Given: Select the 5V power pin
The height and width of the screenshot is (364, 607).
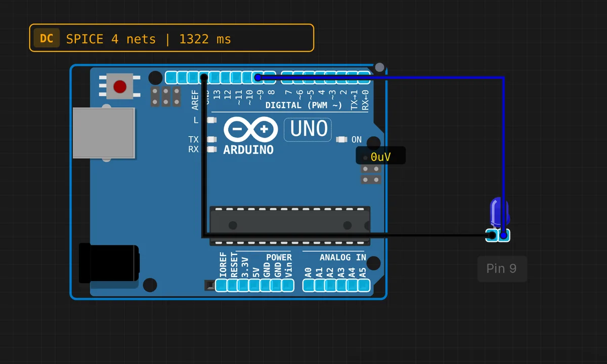Looking at the screenshot, I should click(254, 286).
